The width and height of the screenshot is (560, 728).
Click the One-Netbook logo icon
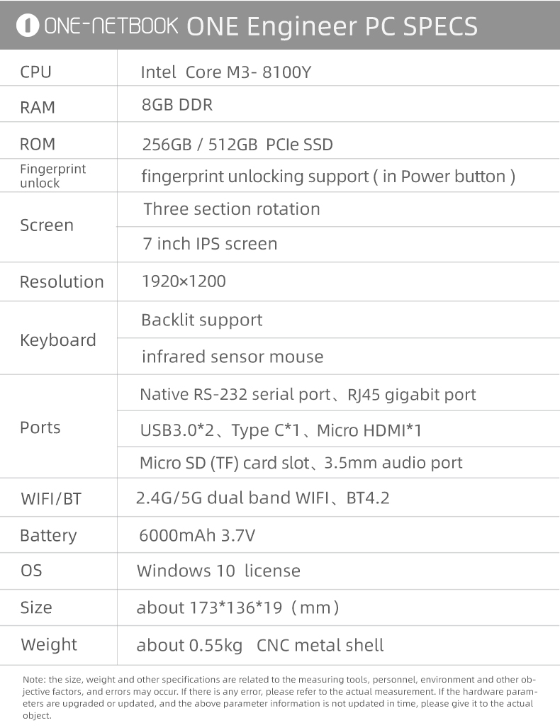click(30, 26)
